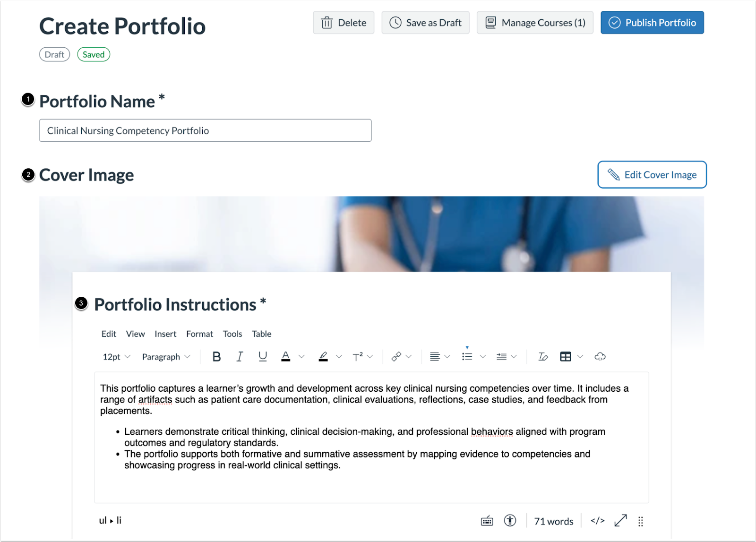
Task: Expand the editor to fullscreen
Action: [621, 520]
